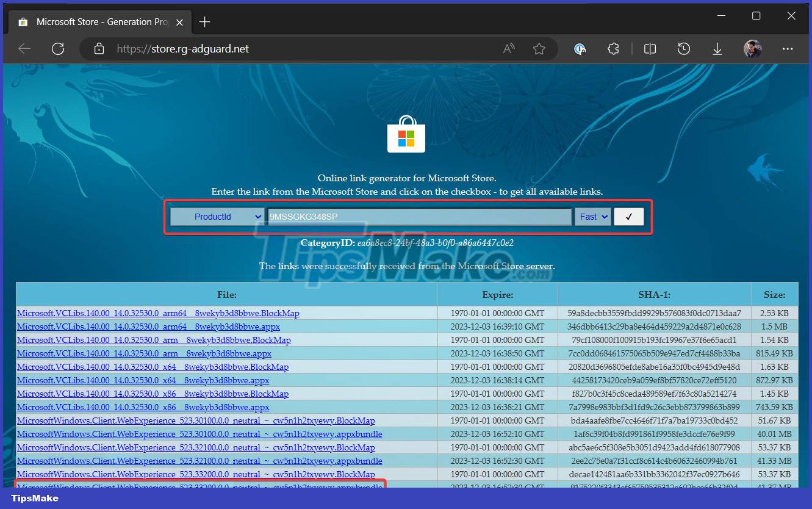Click the ad blocker extension icon
Viewport: 812px width, 509px height.
580,49
